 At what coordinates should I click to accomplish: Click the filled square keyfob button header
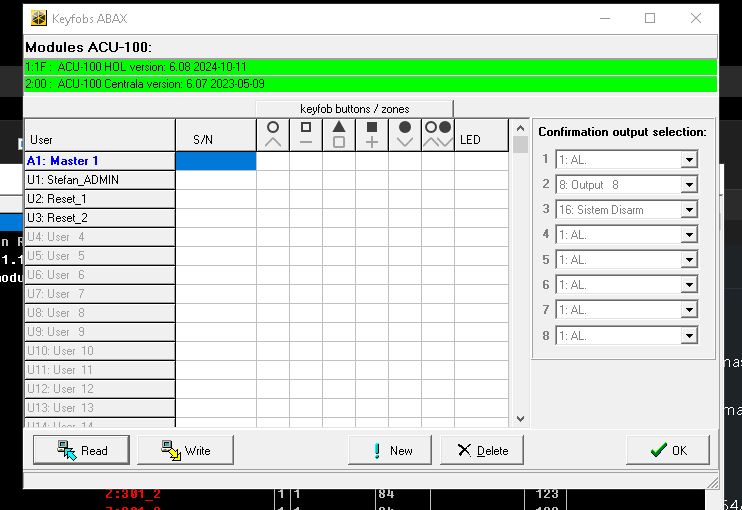coord(372,135)
